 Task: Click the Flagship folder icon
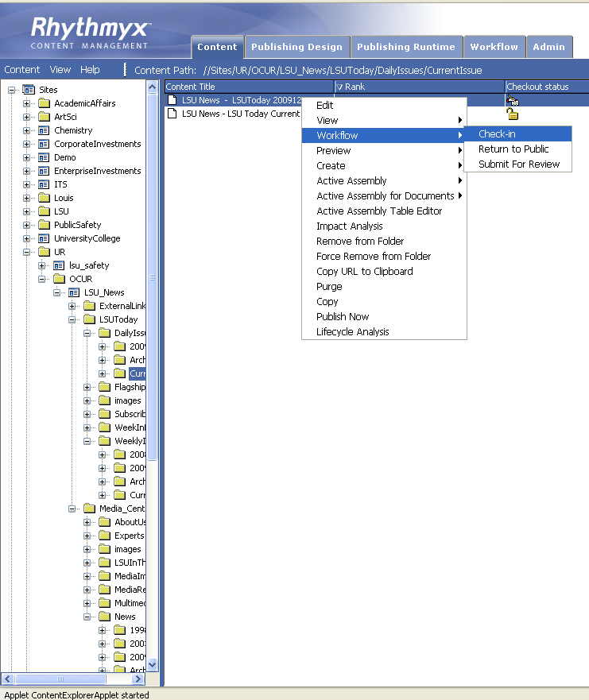[104, 387]
